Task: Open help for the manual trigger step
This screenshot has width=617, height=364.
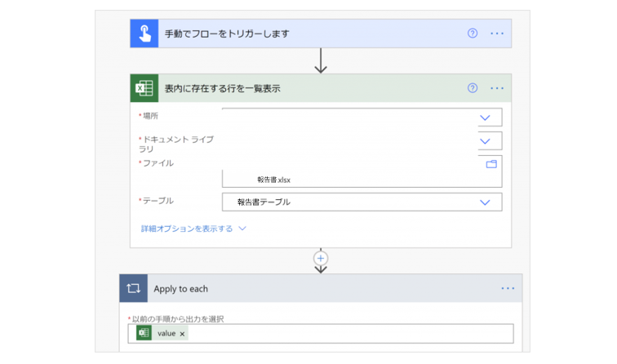Action: click(473, 33)
